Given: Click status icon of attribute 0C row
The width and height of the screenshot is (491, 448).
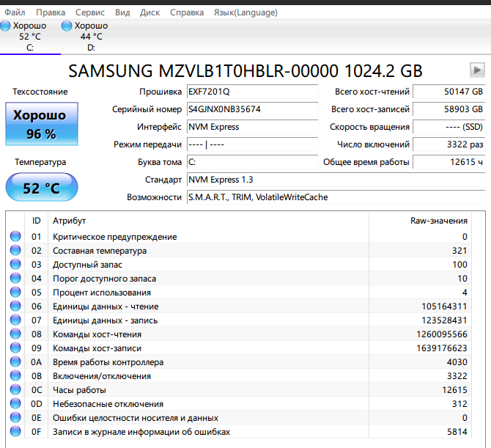Looking at the screenshot, I should pos(15,390).
